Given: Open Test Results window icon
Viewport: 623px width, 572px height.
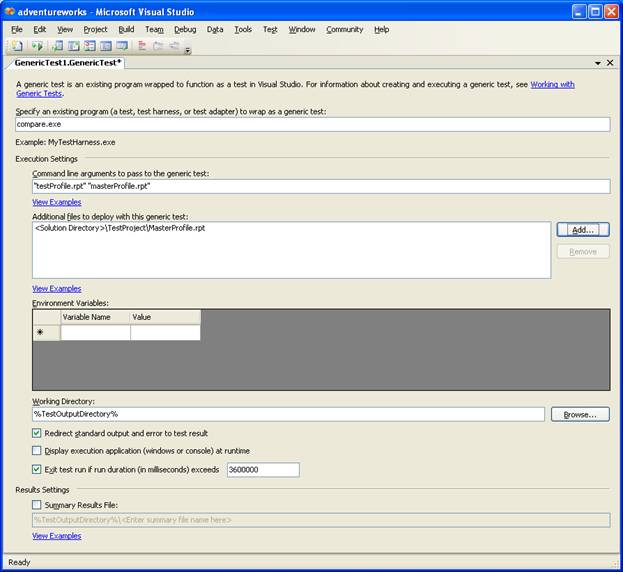Looking at the screenshot, I should click(90, 46).
